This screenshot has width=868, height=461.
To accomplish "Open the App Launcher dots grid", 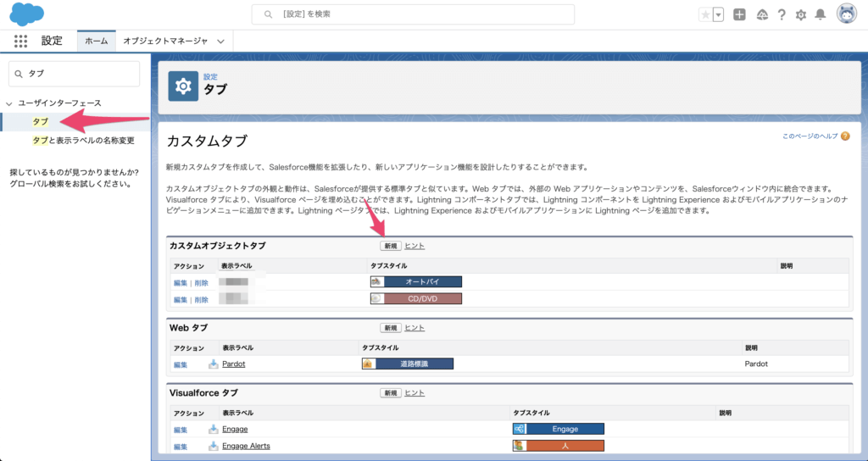I will pos(20,41).
